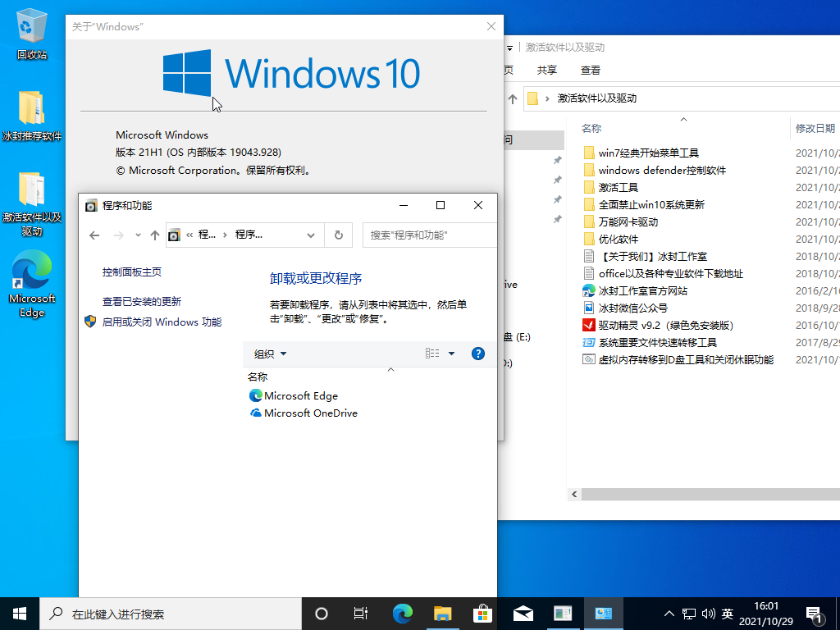Open 查看 ribbon tab in Explorer
840x630 pixels.
pyautogui.click(x=591, y=71)
